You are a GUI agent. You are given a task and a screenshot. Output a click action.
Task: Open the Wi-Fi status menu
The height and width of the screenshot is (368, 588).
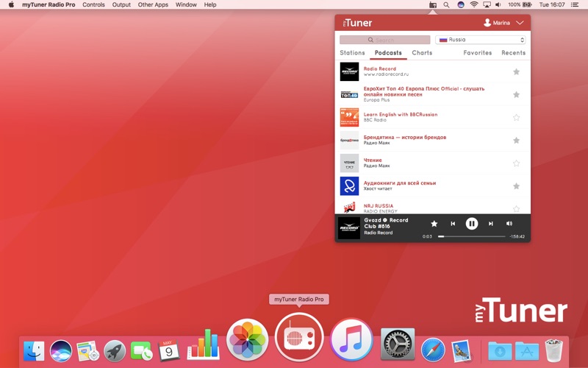[x=474, y=4]
